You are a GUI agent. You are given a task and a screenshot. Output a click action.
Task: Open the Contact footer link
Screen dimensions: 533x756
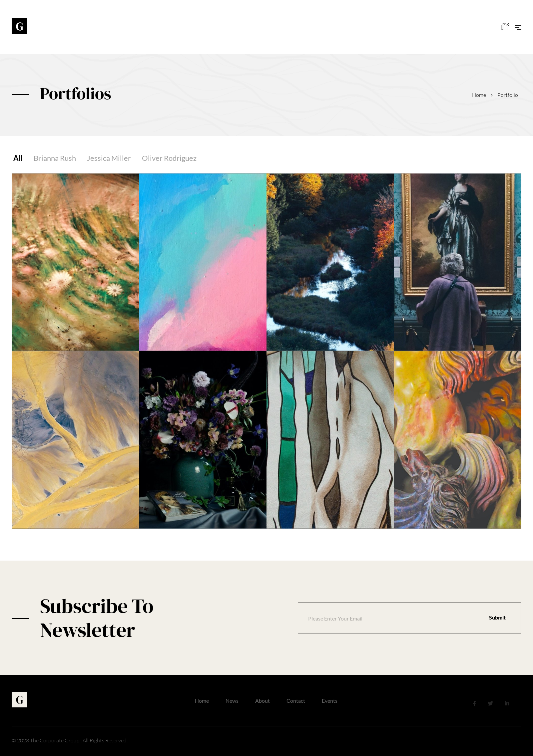(296, 701)
